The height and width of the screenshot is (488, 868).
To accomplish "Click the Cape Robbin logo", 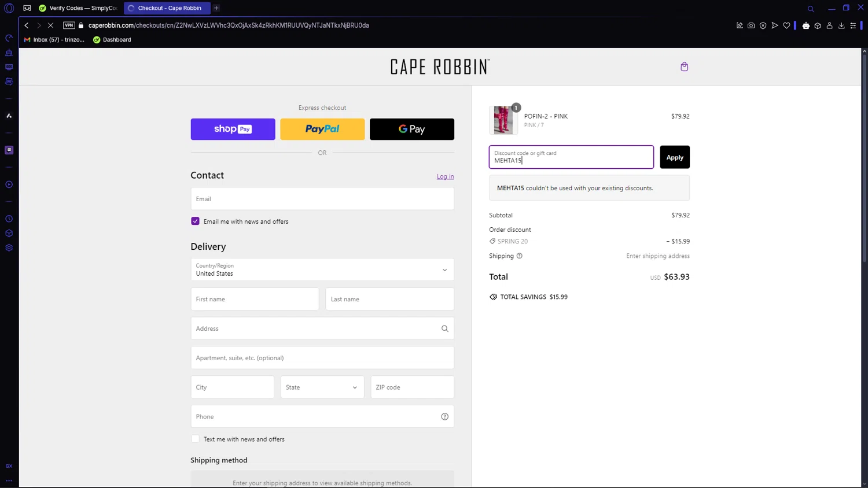I will (x=440, y=67).
